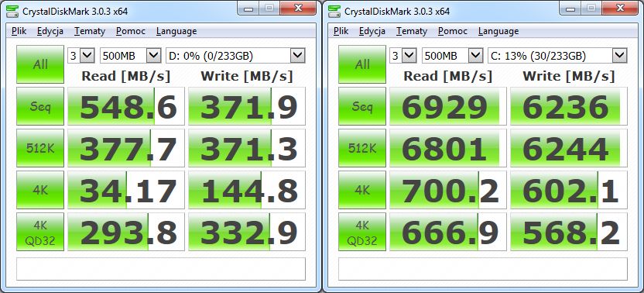Screen dimensions: 644x293
Task: Run Seq test on drive C window
Action: [x=362, y=106]
